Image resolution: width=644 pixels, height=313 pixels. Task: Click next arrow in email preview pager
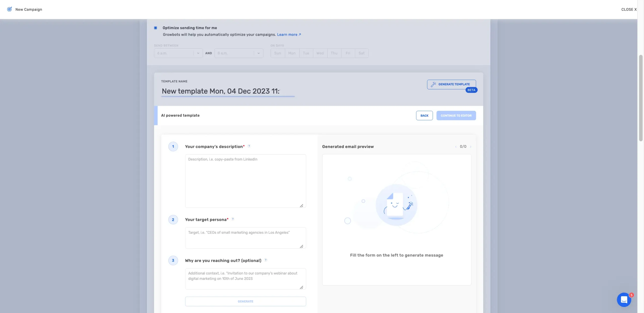[470, 147]
